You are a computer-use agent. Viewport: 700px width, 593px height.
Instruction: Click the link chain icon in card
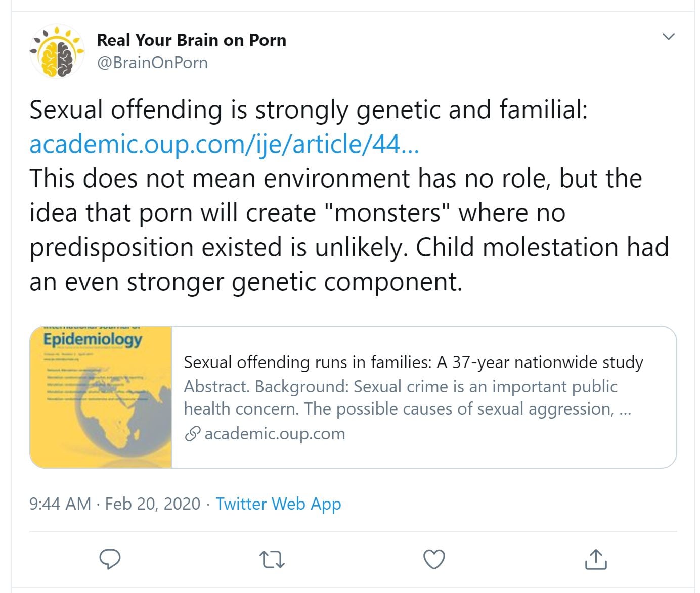[192, 434]
